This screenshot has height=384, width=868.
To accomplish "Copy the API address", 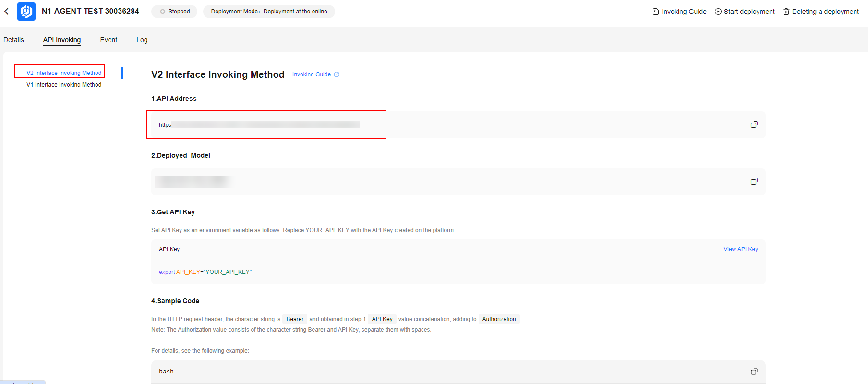I will pos(754,125).
